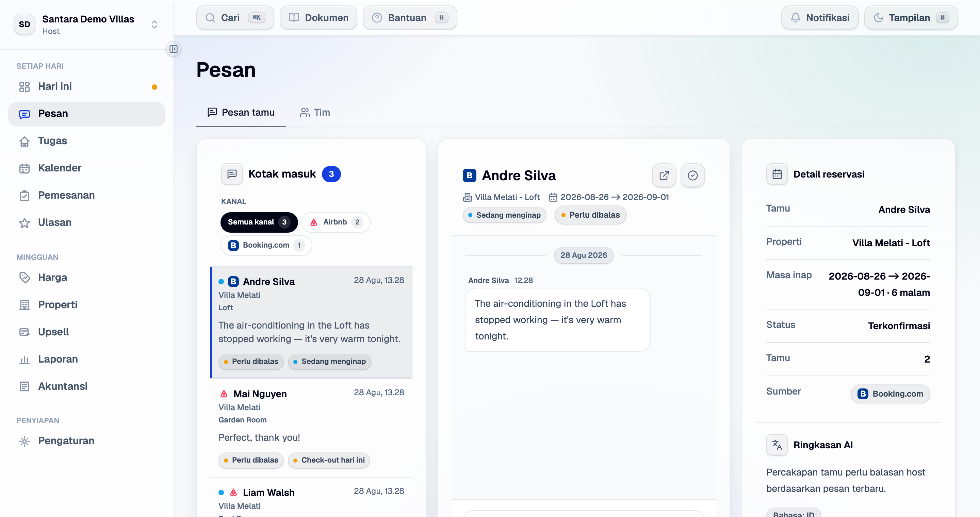This screenshot has width=980, height=517.
Task: Open Harga in the sidebar
Action: tap(87, 278)
